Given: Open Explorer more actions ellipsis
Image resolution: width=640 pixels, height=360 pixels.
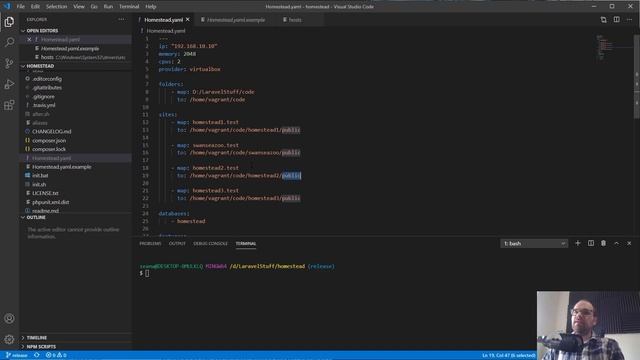Looking at the screenshot, I should tap(122, 19).
